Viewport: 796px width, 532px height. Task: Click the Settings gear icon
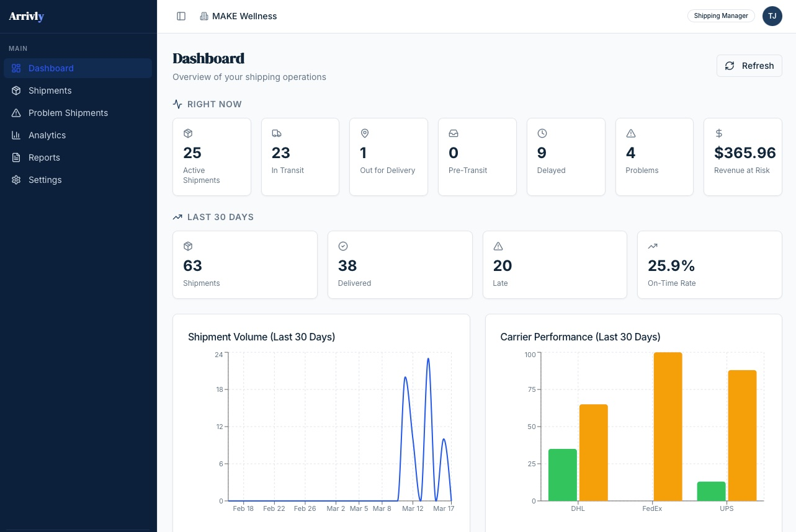coord(16,180)
